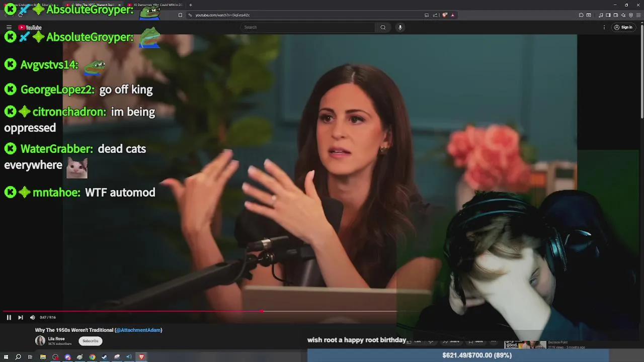Open Windows taskbar search
This screenshot has height=362, width=644.
click(x=18, y=357)
